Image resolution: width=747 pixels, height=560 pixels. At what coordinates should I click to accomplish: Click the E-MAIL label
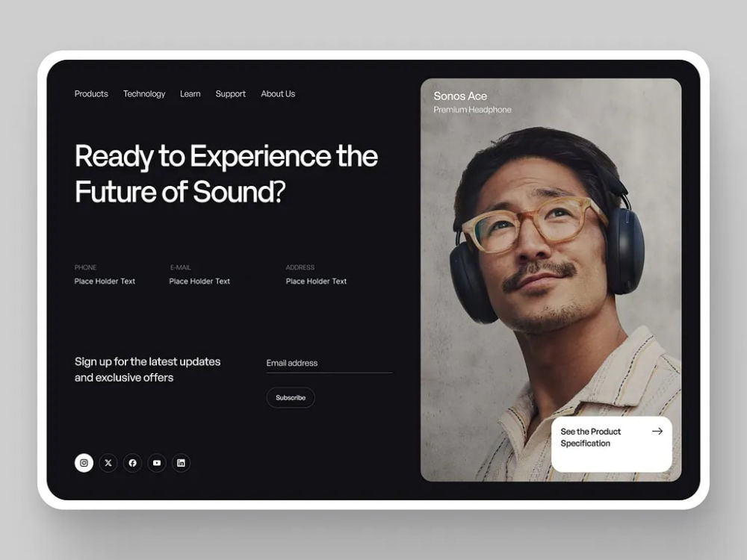(x=181, y=267)
